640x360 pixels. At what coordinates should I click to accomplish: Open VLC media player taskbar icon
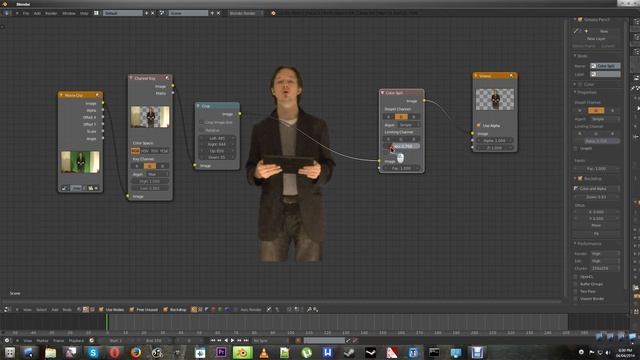tap(264, 353)
